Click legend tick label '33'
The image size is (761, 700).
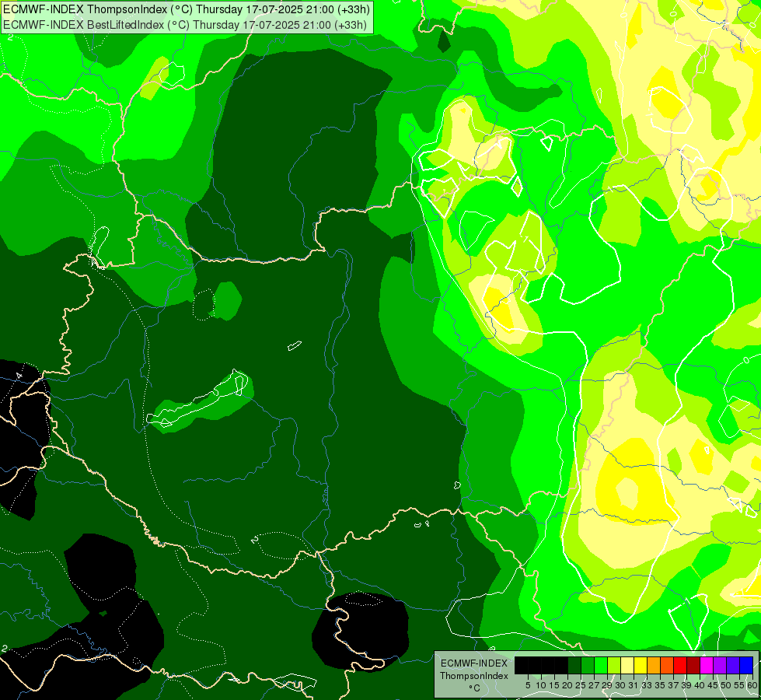pyautogui.click(x=647, y=685)
